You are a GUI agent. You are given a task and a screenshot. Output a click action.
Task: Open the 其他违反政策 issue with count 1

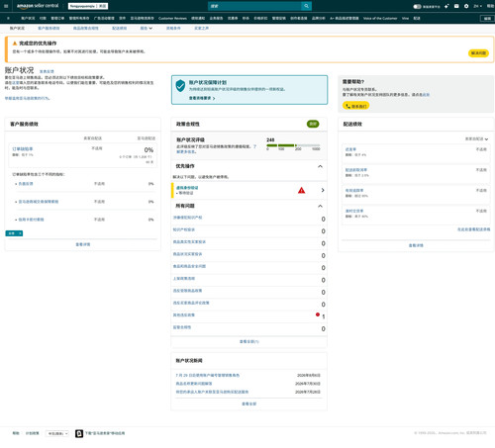(x=184, y=314)
